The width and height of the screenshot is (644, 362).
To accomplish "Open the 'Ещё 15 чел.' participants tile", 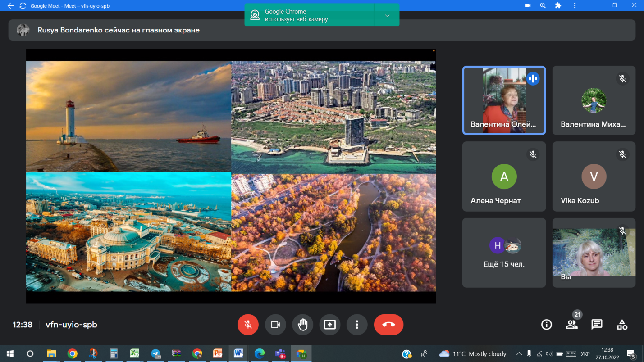I will (504, 253).
